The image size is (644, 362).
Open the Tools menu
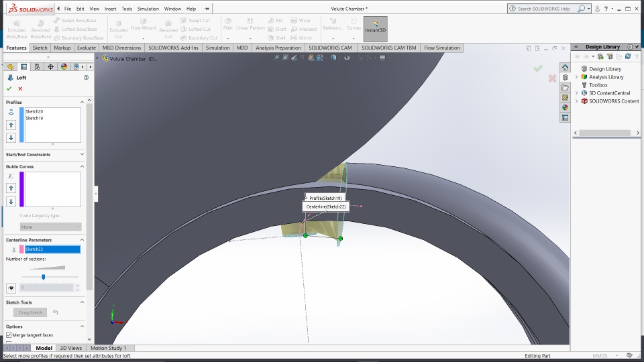[127, 9]
